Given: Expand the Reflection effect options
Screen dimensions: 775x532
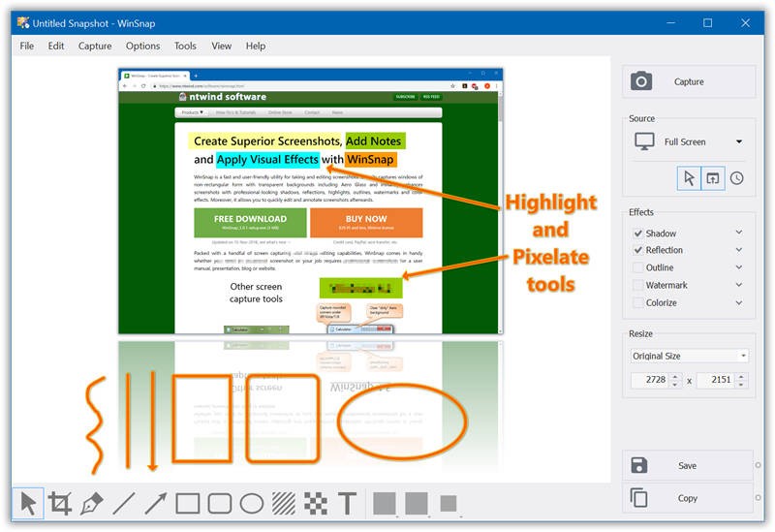Looking at the screenshot, I should [739, 250].
